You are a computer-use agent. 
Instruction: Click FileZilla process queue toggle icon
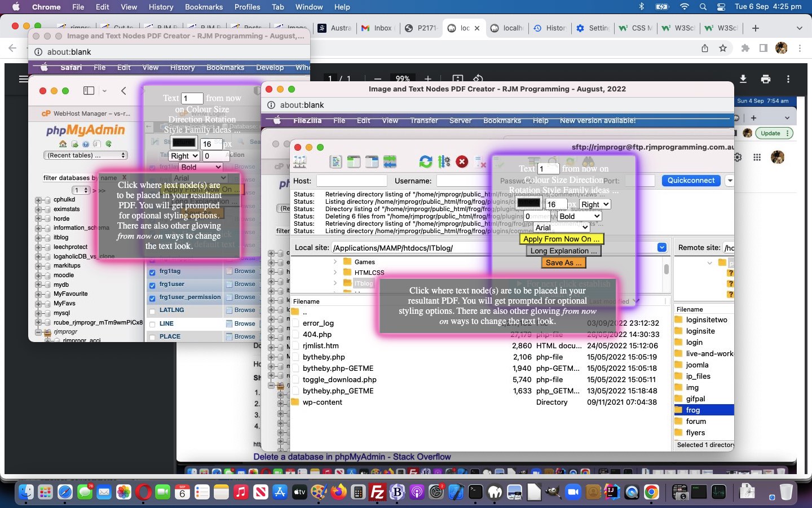click(x=444, y=162)
